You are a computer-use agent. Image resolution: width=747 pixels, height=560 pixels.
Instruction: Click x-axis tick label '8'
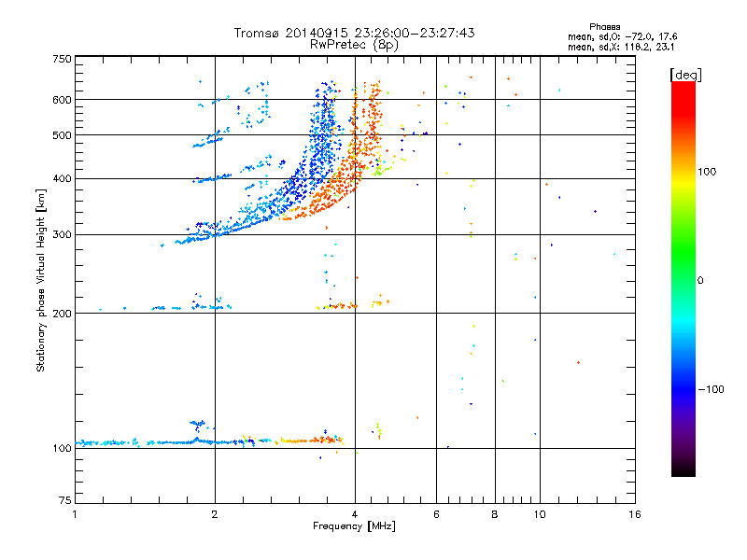[x=495, y=514]
